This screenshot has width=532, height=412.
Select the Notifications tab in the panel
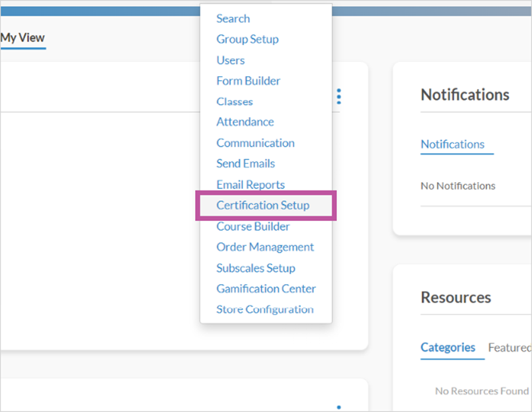453,145
